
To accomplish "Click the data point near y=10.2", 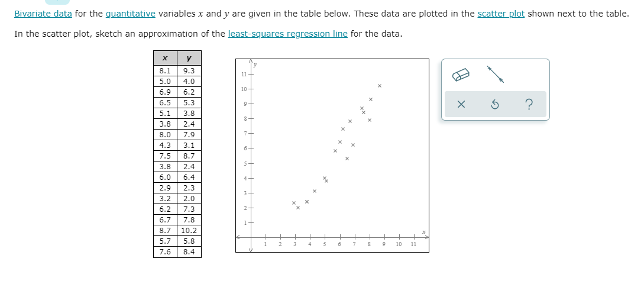I will coord(380,86).
